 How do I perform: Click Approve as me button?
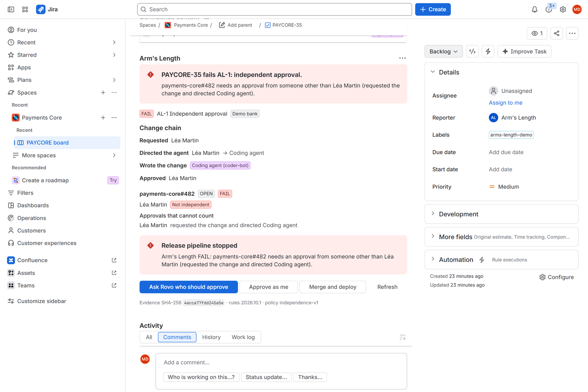[x=269, y=287]
